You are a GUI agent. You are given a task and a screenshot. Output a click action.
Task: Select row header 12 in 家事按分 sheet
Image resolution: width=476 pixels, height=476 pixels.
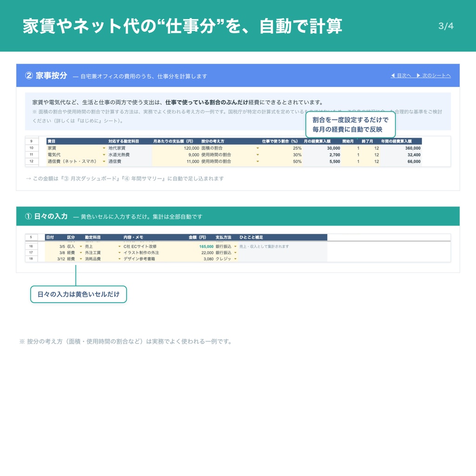[x=32, y=161]
